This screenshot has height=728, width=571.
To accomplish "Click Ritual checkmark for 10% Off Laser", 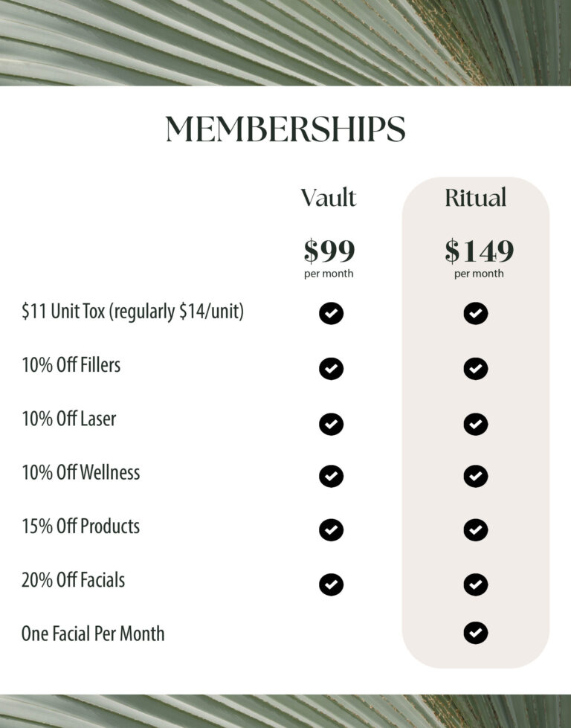I will click(475, 424).
